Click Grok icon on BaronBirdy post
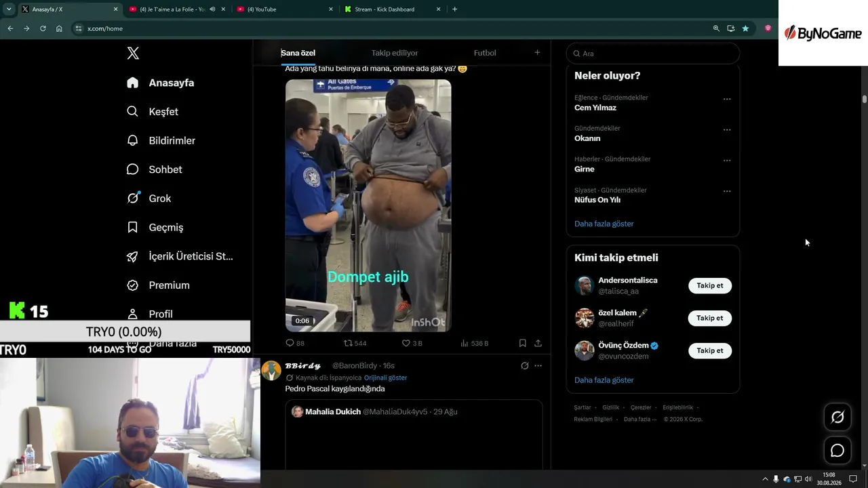Screen dimensions: 868x488 (524, 366)
